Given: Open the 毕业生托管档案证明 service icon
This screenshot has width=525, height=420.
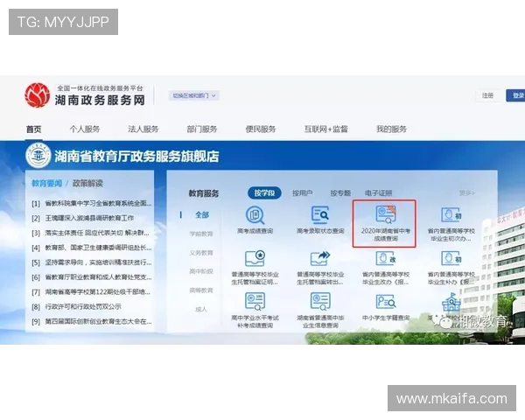Looking at the screenshot, I should [x=255, y=259].
